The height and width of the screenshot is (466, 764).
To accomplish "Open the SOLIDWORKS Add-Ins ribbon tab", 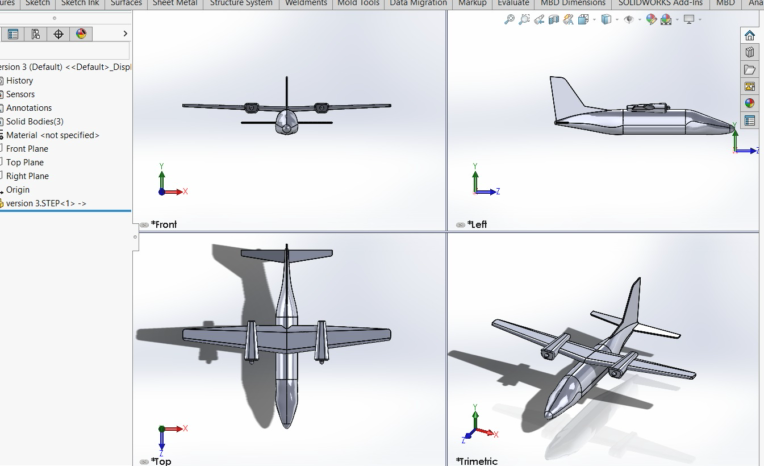I will point(660,3).
